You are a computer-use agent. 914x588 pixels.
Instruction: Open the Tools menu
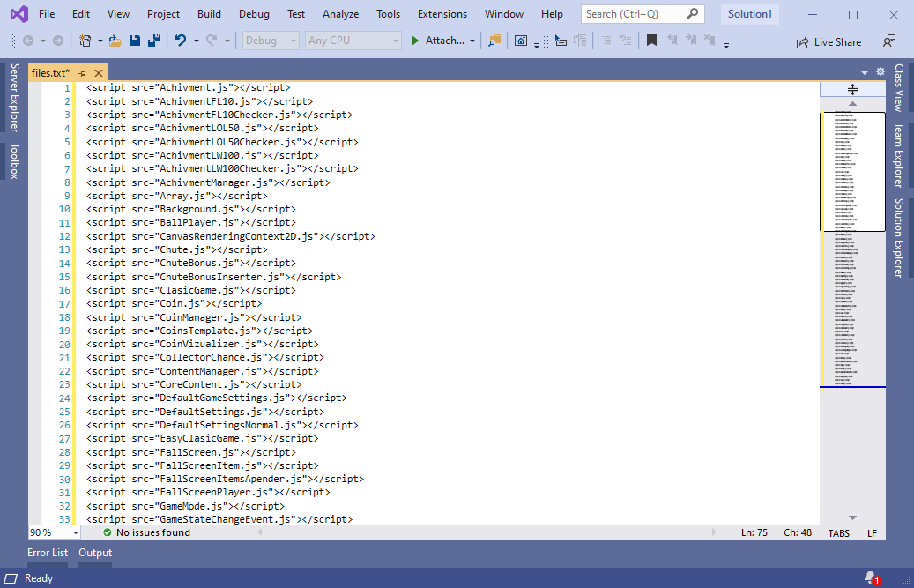388,14
